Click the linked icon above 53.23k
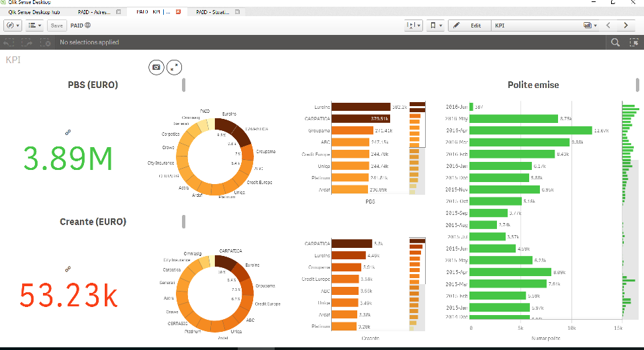This screenshot has height=350, width=644. [68, 269]
